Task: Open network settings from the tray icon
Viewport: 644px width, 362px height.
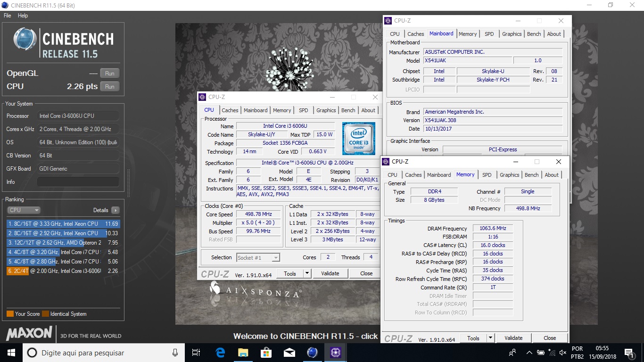Action: [552, 353]
